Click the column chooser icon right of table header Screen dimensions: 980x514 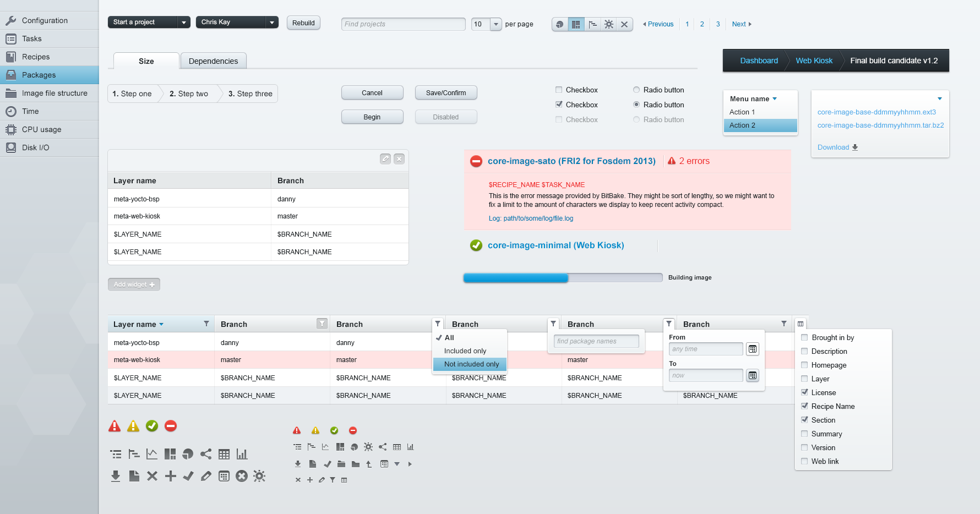[x=801, y=324]
